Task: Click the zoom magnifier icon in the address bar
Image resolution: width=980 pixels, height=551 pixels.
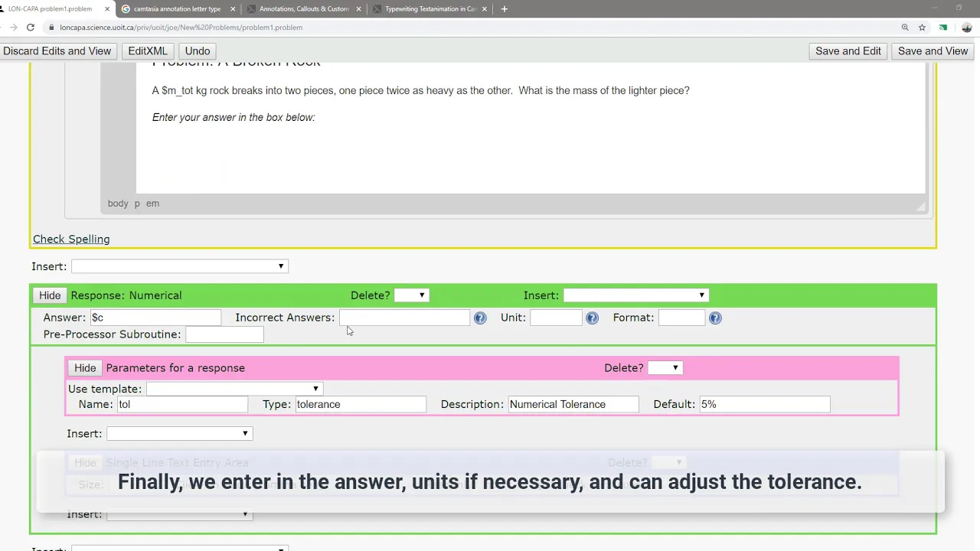Action: coord(905,28)
